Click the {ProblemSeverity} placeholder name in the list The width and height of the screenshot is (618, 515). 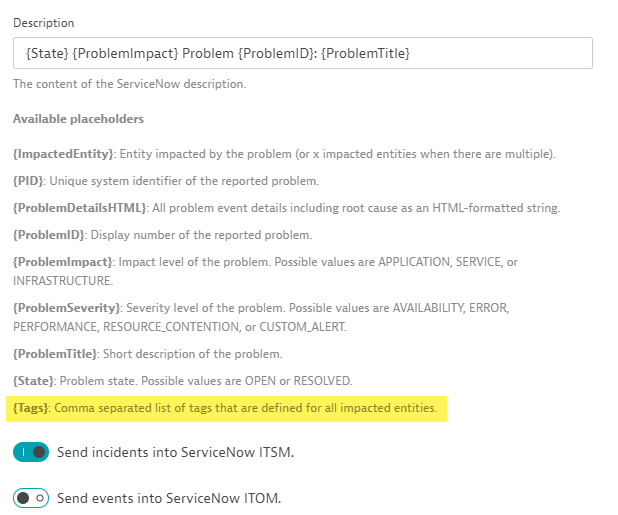pos(67,306)
